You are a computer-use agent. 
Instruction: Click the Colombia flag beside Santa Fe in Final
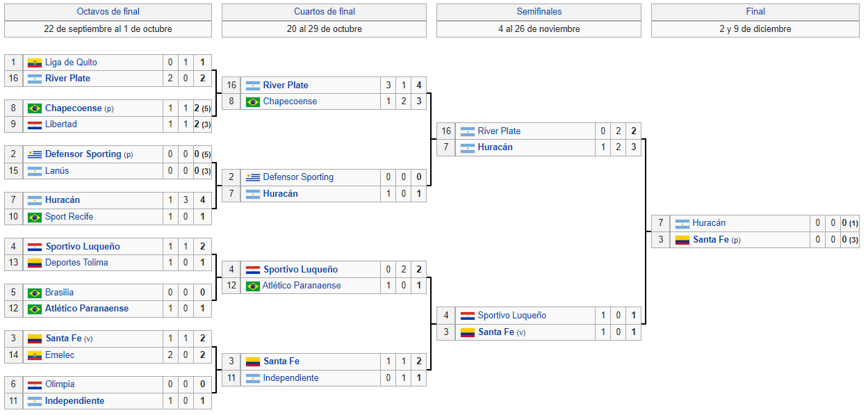click(x=682, y=240)
